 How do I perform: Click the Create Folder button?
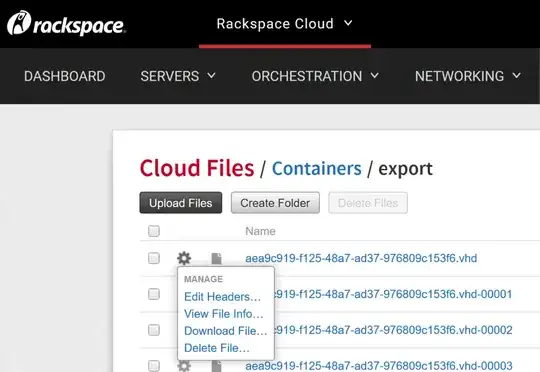(275, 203)
